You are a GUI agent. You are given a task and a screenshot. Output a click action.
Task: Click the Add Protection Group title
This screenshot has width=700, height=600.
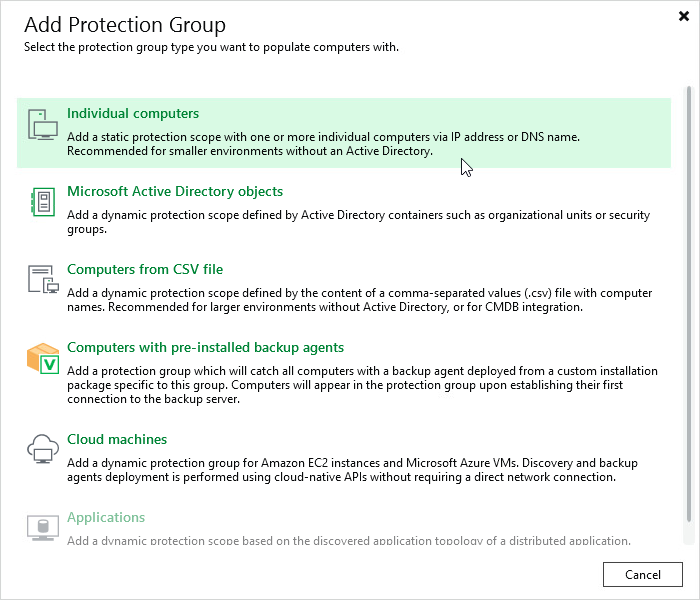[125, 25]
